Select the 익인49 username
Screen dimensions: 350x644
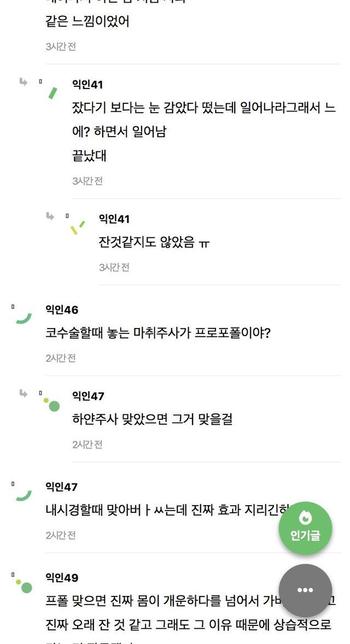coord(62,578)
